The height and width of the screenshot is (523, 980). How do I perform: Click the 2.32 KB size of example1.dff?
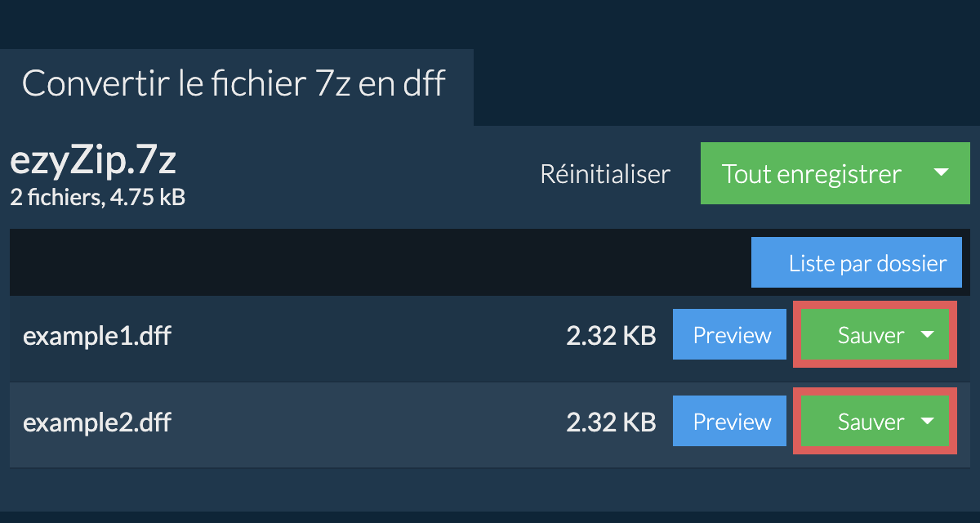[x=611, y=336]
